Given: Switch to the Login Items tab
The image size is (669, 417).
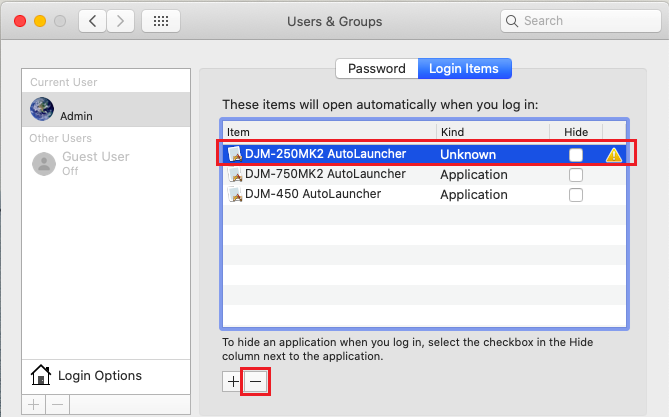Looking at the screenshot, I should [x=464, y=68].
